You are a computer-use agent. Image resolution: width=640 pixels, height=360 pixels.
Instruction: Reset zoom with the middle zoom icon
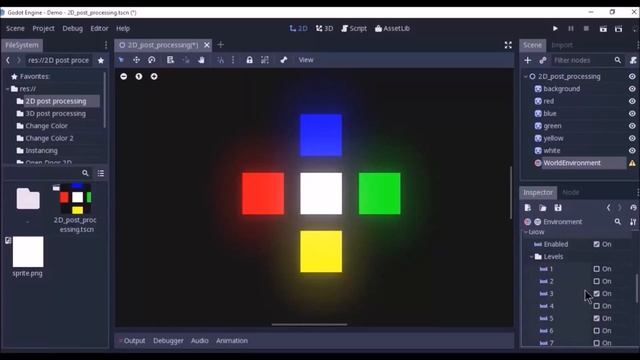coord(139,76)
